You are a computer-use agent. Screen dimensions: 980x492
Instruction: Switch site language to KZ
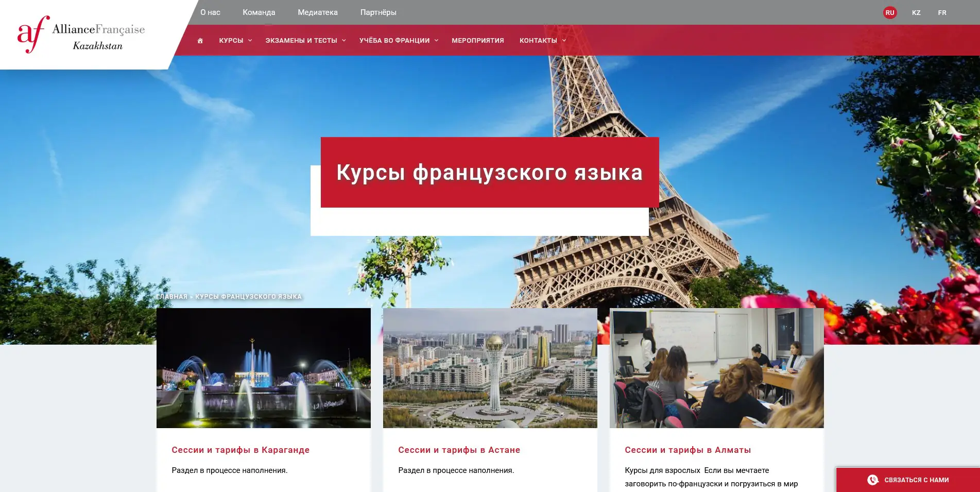point(916,13)
